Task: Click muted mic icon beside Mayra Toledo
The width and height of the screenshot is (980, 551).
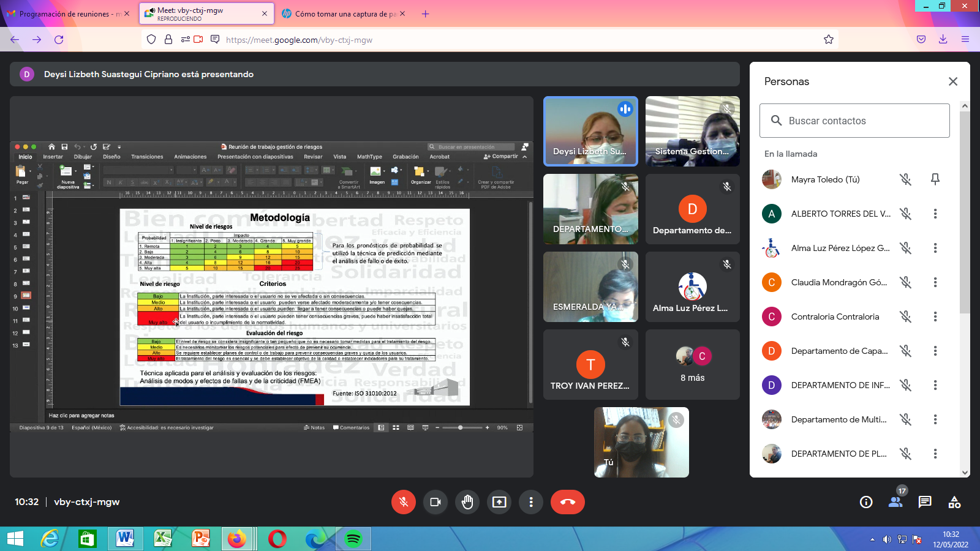Action: 905,179
